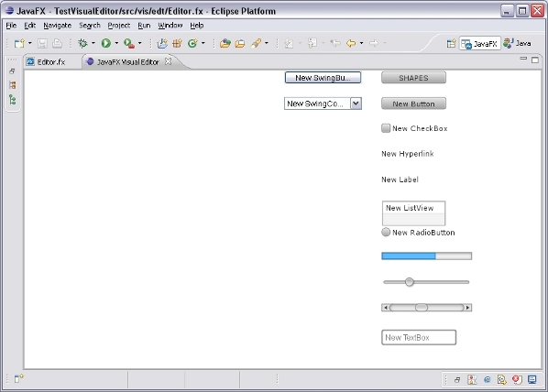Open the Search toolbar dropdown arrow
This screenshot has height=392, width=548.
[267, 43]
